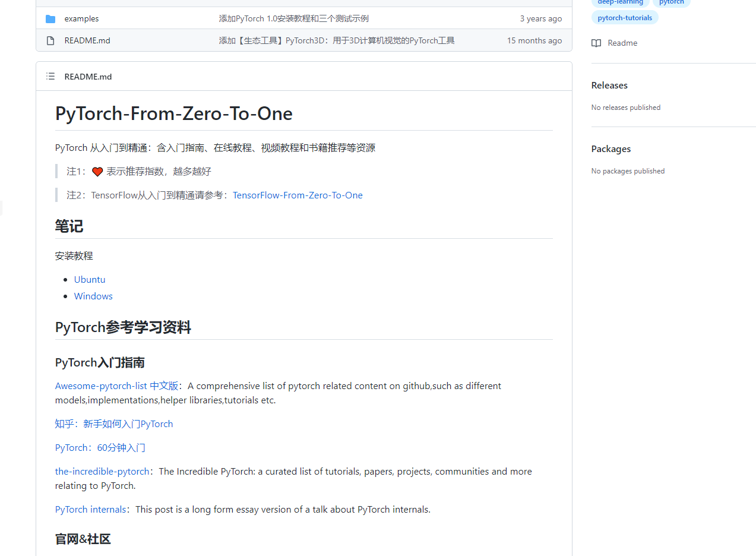Click the PyTorch-From-Zero-To-One heading
The height and width of the screenshot is (556, 756).
174,113
